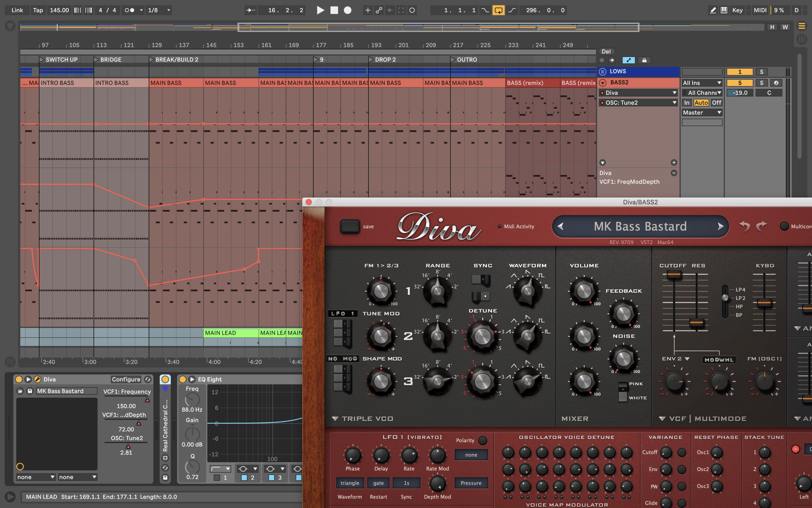Viewport: 812px width, 508px height.
Task: Fold the BASS2 track with triangle
Action: tap(603, 83)
